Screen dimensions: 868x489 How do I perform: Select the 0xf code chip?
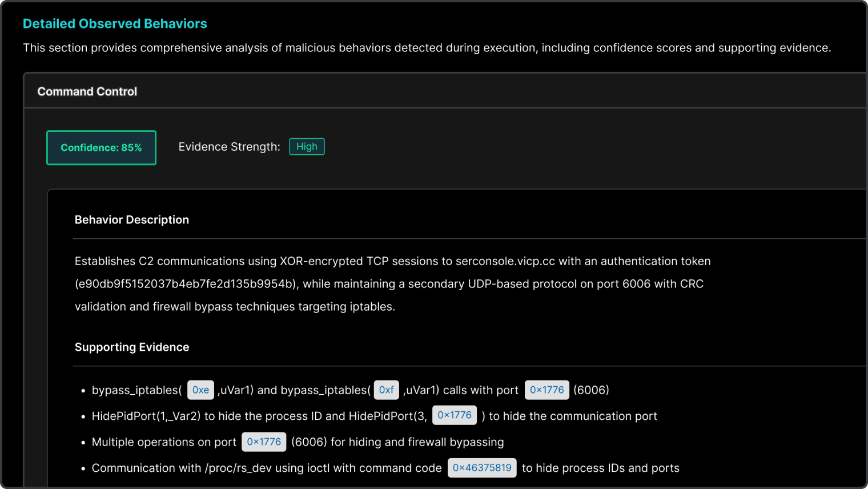point(386,390)
